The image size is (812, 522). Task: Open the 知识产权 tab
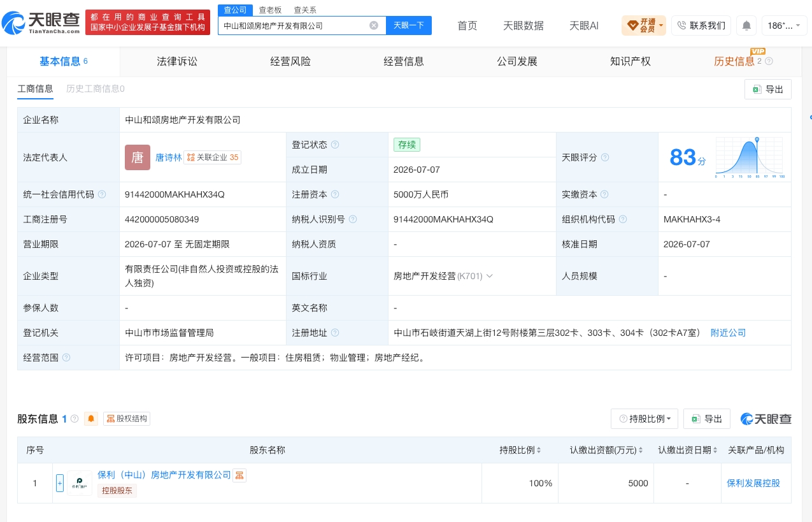coord(630,61)
